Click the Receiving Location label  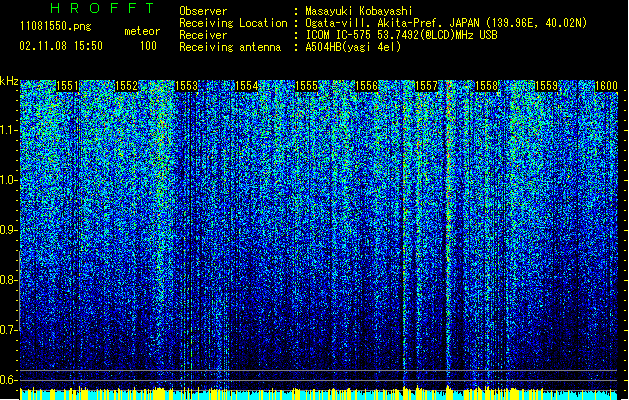pos(233,23)
